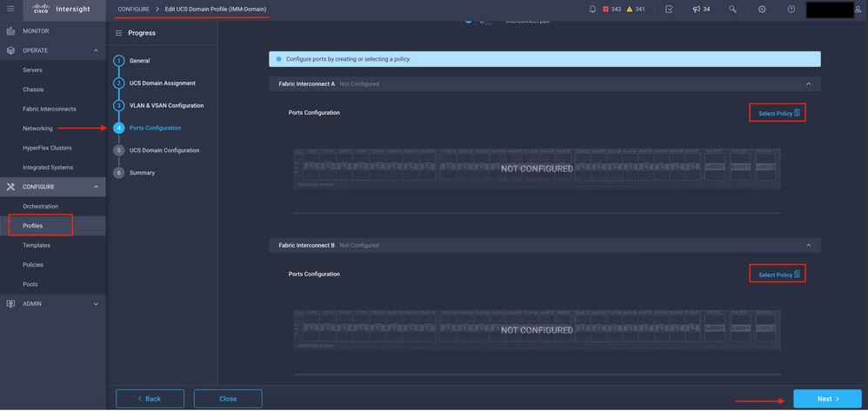
Task: Go to step 5 UCS Domain Configuration
Action: pyautogui.click(x=157, y=150)
